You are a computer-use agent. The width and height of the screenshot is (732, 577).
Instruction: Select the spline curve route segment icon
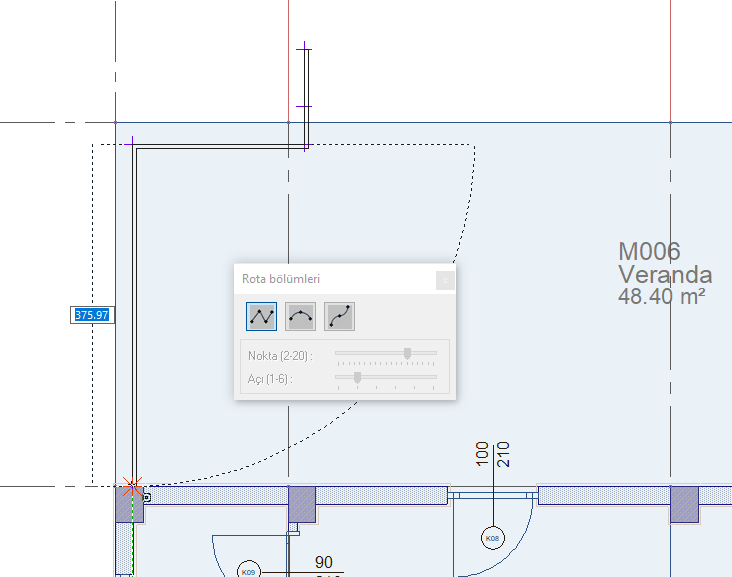coord(339,317)
